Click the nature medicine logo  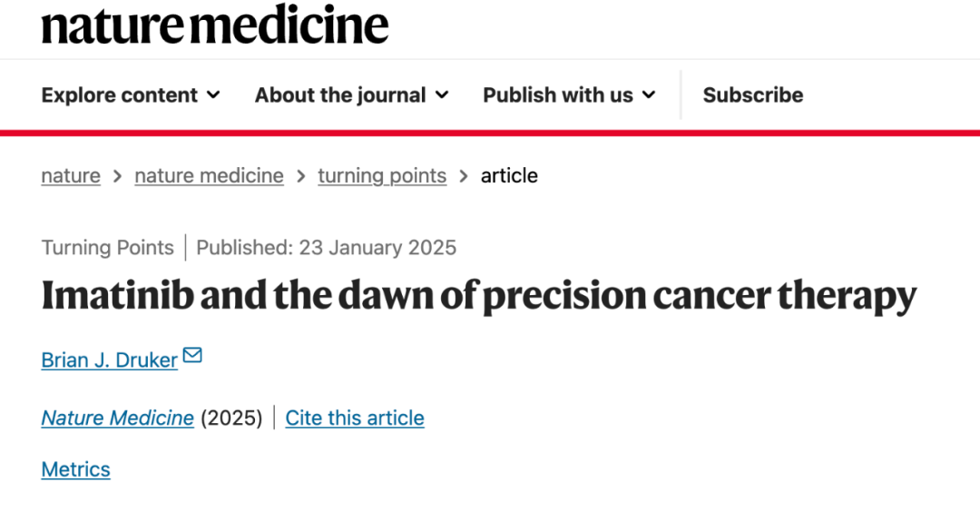tap(215, 25)
